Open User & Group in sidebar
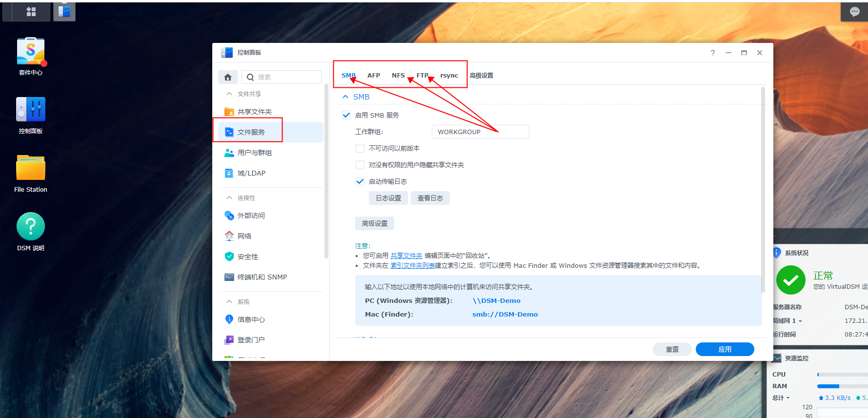The height and width of the screenshot is (418, 868). point(270,153)
